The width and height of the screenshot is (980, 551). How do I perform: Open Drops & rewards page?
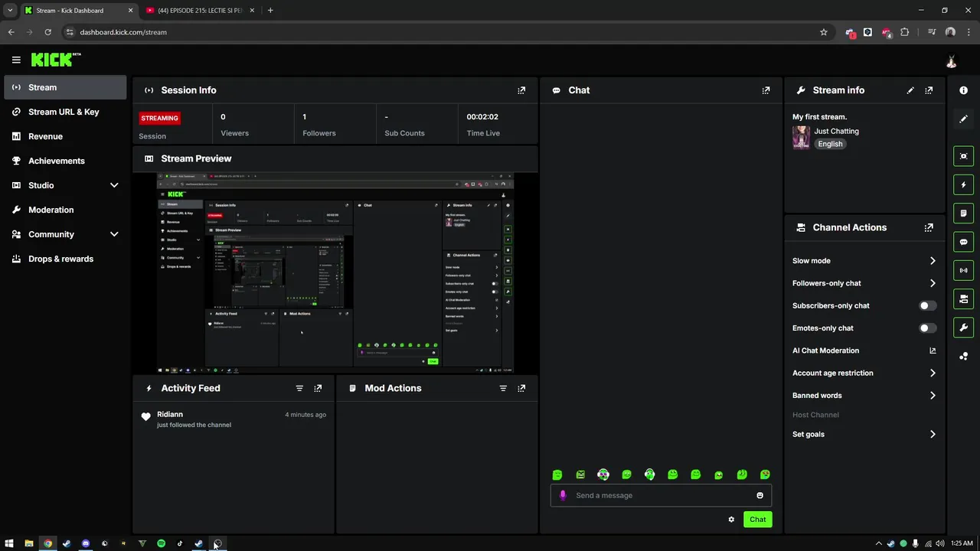(x=65, y=259)
